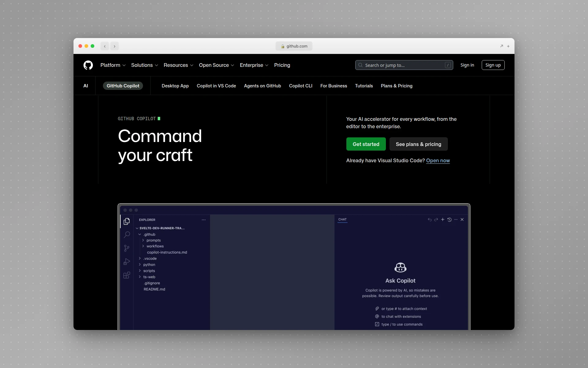Image resolution: width=588 pixels, height=368 pixels.
Task: Expand the Platform dropdown menu
Action: click(x=113, y=65)
